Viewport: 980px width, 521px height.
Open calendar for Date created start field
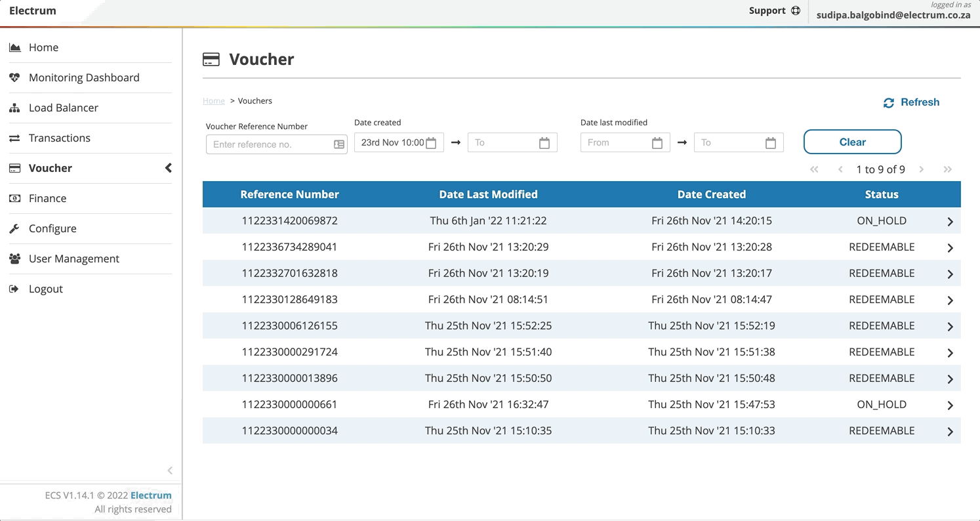[431, 143]
